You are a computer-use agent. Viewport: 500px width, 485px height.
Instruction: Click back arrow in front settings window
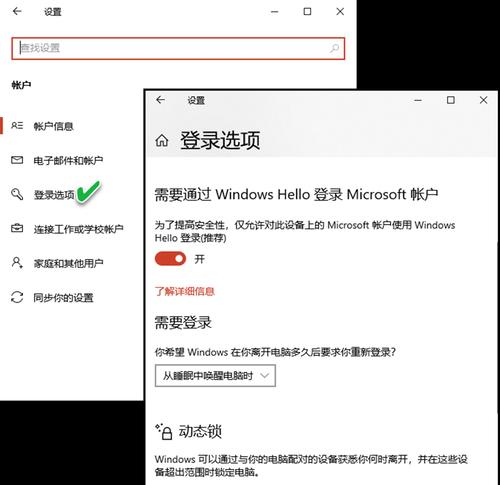161,100
